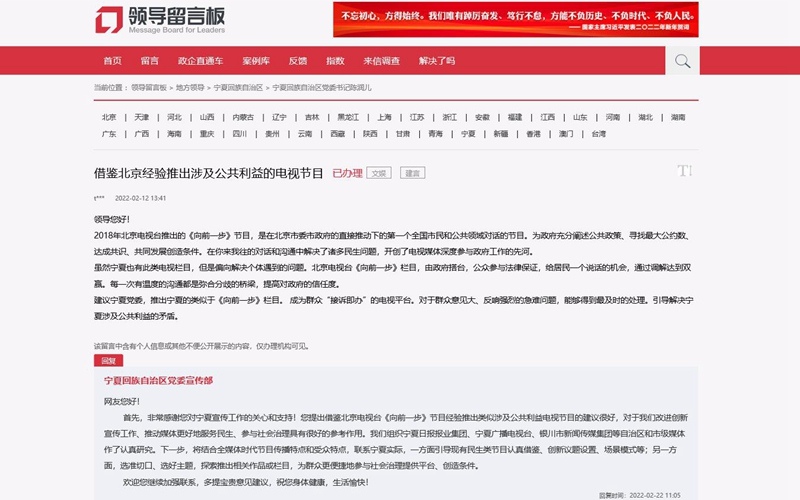Image resolution: width=800 pixels, height=500 pixels.
Task: Click the red 回复 label
Action: (109, 360)
